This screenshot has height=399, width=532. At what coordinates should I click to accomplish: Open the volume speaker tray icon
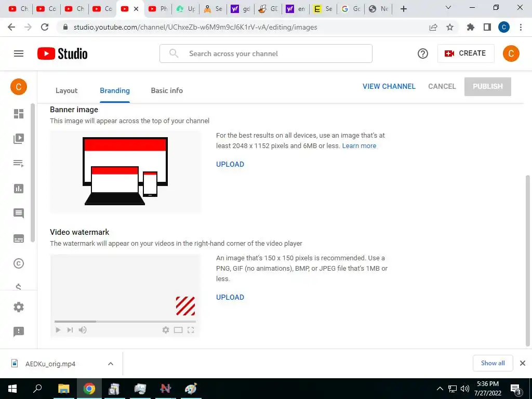[x=465, y=389]
